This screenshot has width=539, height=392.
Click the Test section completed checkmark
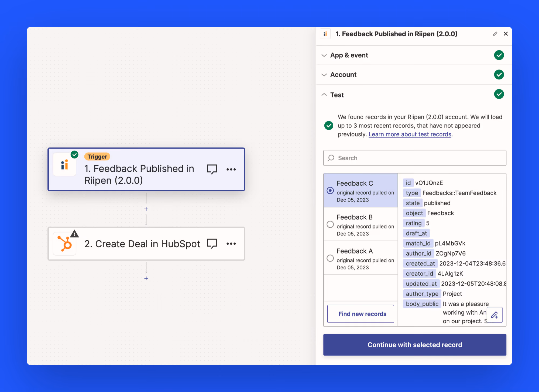[x=499, y=94]
